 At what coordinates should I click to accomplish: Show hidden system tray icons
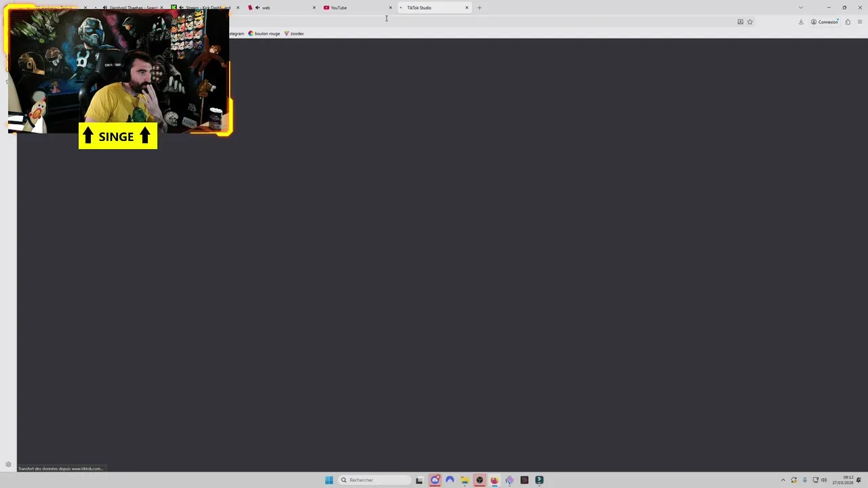(783, 480)
